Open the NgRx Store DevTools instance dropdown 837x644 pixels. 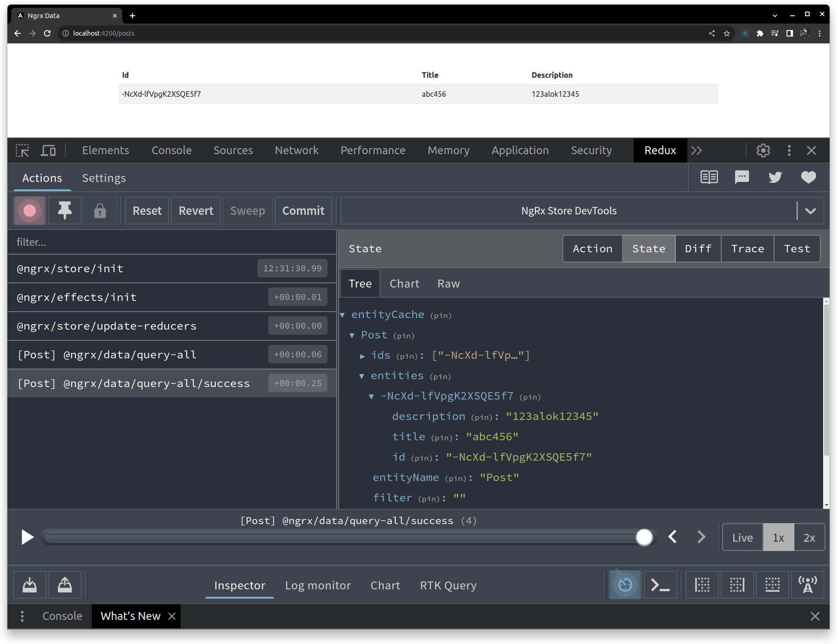click(x=811, y=211)
